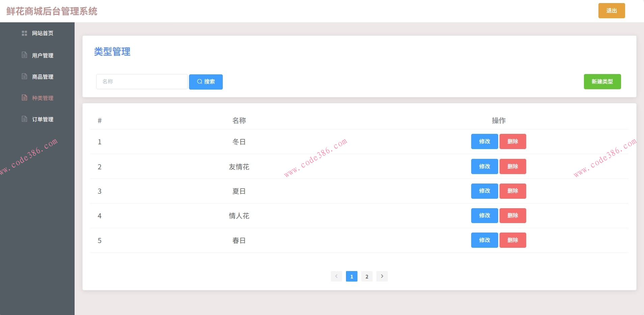Click the document icon beside 订单管理
The height and width of the screenshot is (315, 644).
tap(24, 119)
